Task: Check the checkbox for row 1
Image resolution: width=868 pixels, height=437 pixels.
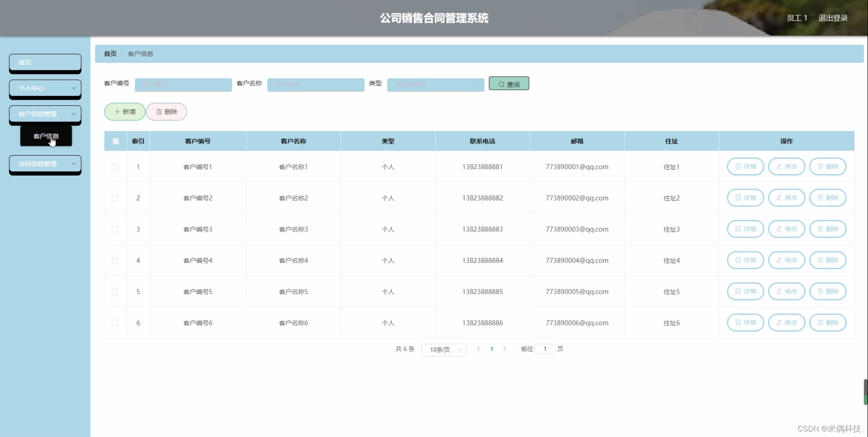Action: (115, 167)
